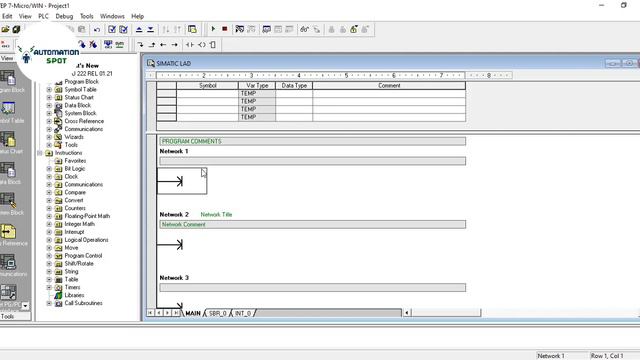Click the Network 1 comment field
Image resolution: width=640 pixels, height=360 pixels.
point(313,161)
